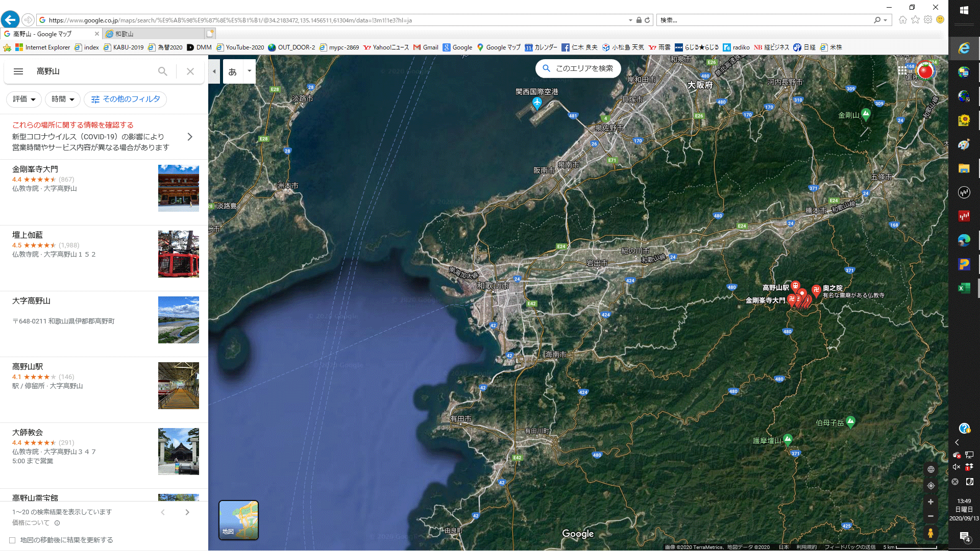Enable 地図の移動後に結果を更新する checkbox

pos(12,540)
